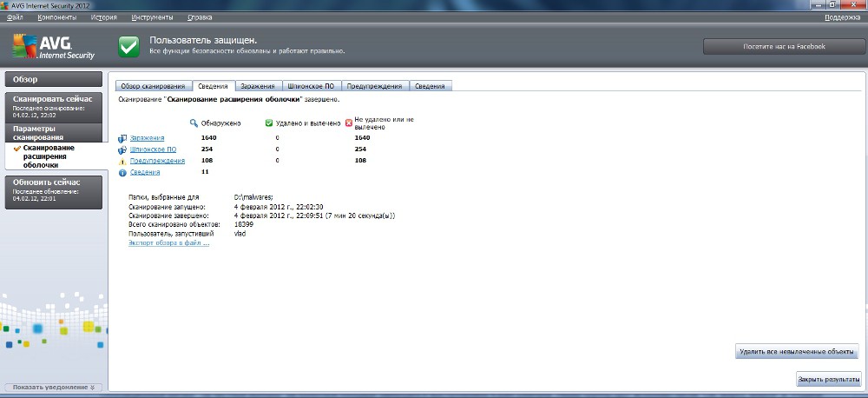This screenshot has height=398, width=868.
Task: Click the blue info icon beside Сведения
Action: (x=122, y=172)
